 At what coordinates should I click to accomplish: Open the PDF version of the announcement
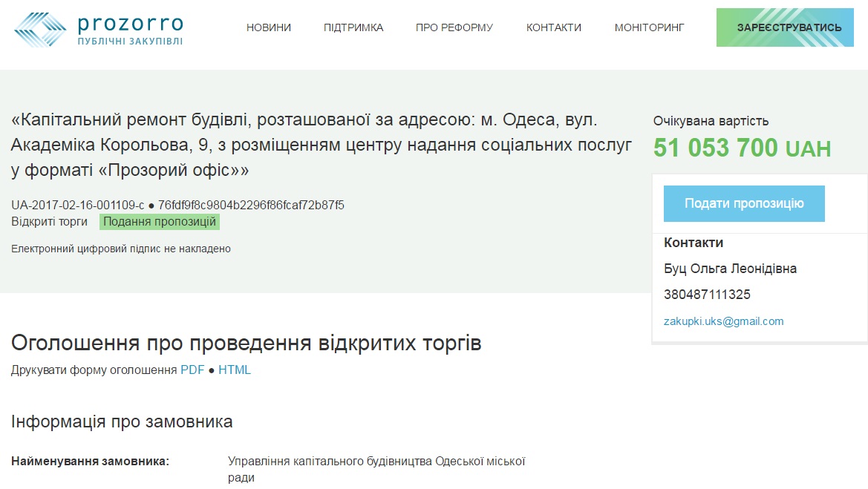tap(192, 370)
